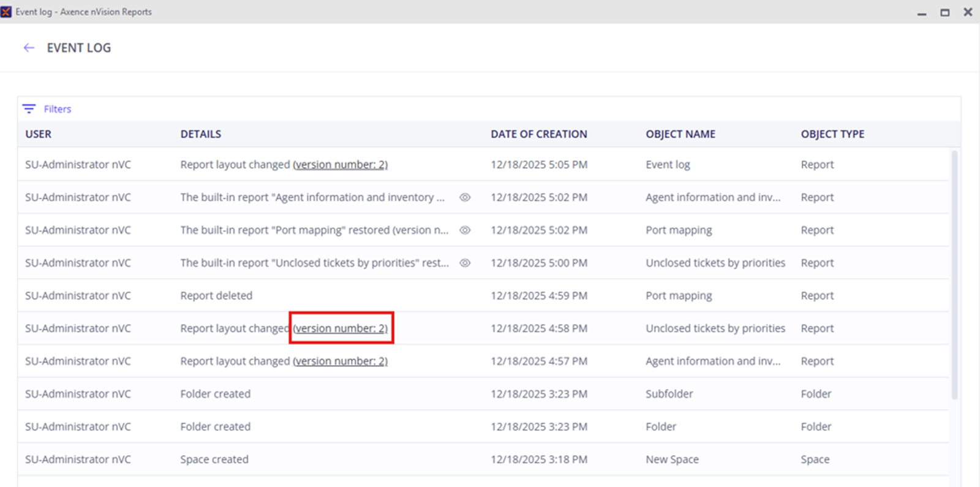Viewport: 980px width, 487px height.
Task: Click the vertical scrollbar of the event table
Action: point(954,276)
